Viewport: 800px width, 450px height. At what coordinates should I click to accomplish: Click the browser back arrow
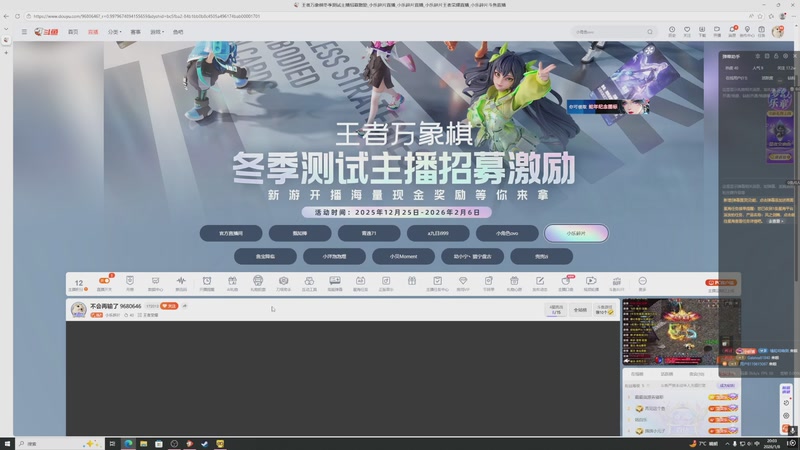6,16
